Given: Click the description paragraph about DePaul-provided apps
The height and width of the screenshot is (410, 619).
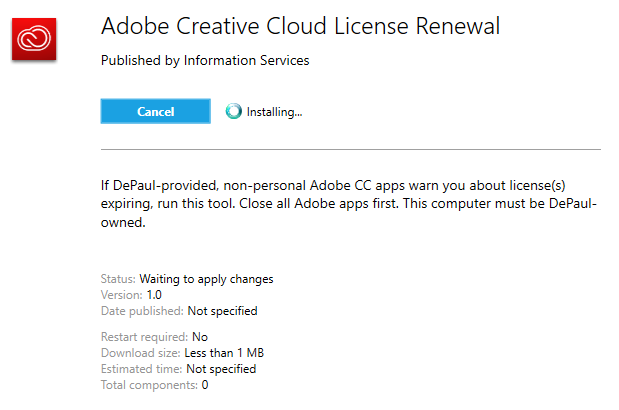Looking at the screenshot, I should coord(349,206).
